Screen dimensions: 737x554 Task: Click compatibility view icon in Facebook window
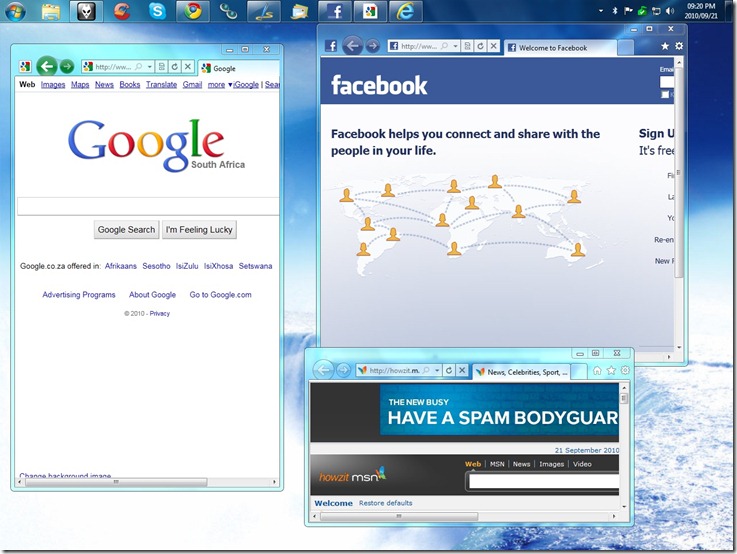(x=467, y=46)
